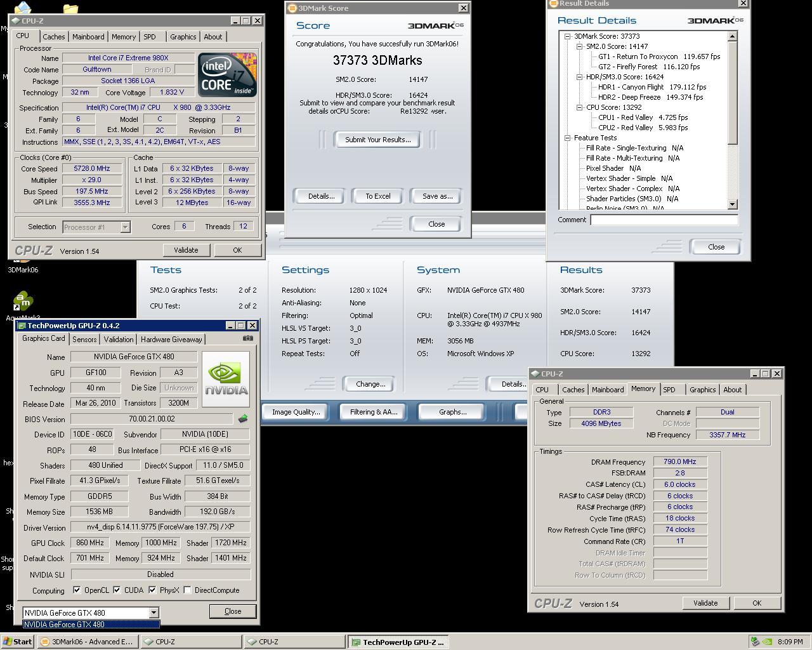
Task: Click the Result Details scrollbar up arrow
Action: (733, 36)
